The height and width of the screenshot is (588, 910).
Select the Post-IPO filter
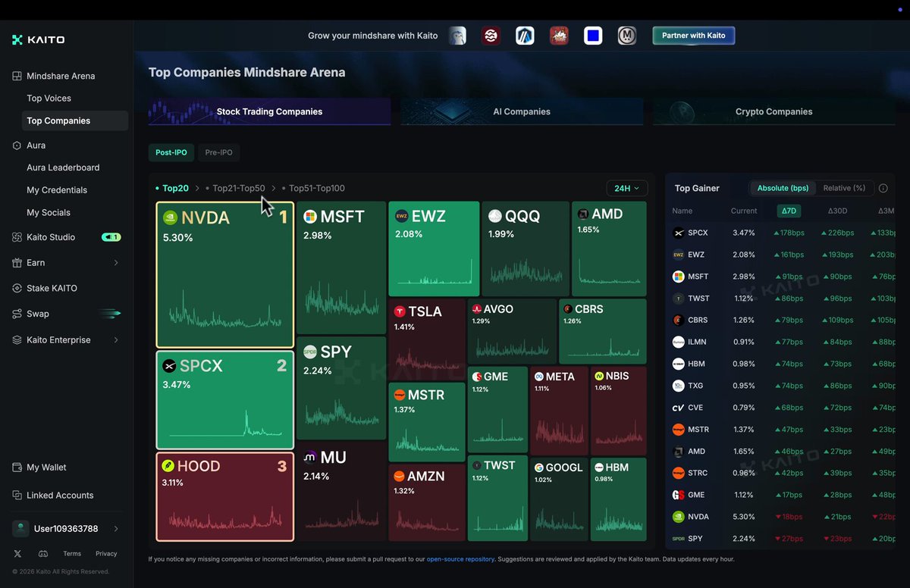[171, 152]
